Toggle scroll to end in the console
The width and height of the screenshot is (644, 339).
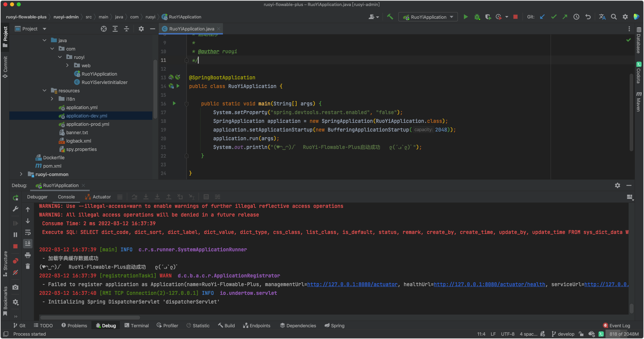28,244
